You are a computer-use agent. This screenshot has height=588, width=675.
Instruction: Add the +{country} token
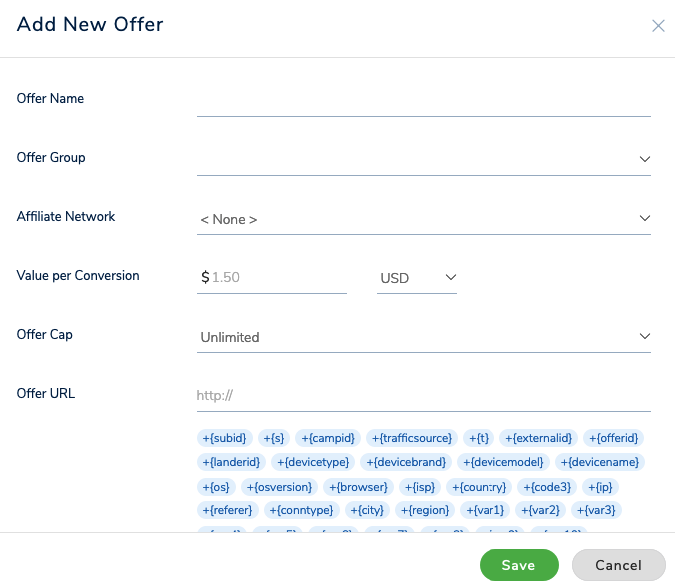click(479, 487)
